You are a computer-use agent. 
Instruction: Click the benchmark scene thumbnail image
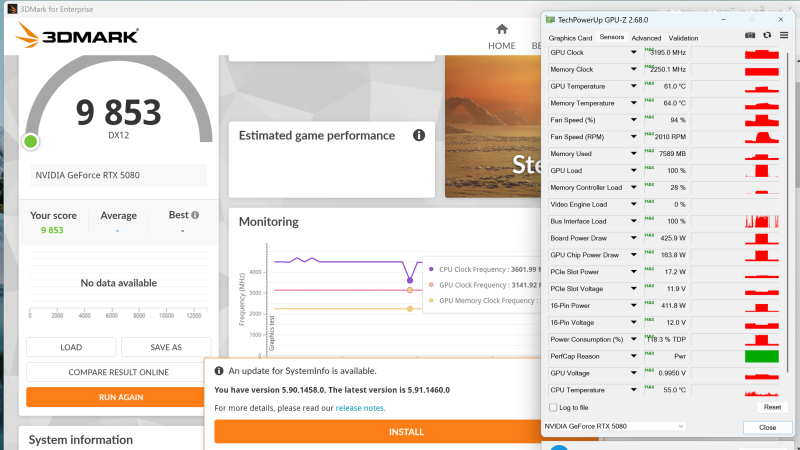492,127
